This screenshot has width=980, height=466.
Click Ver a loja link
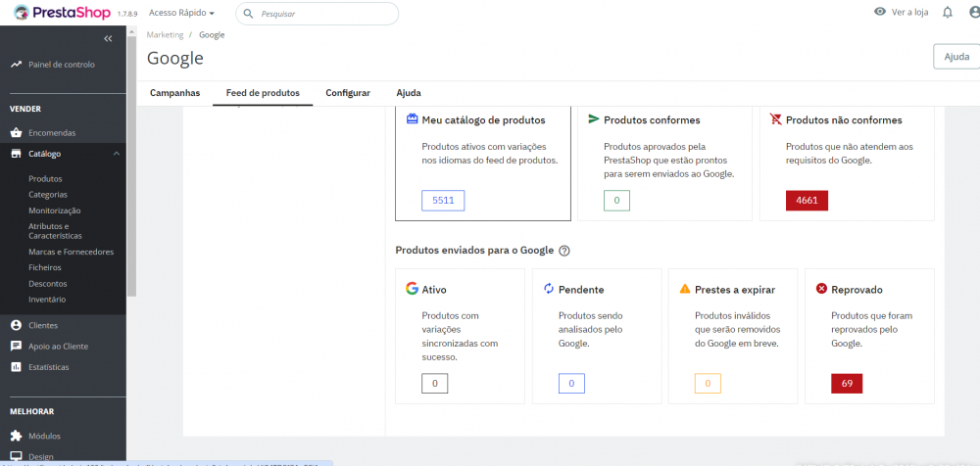point(909,12)
